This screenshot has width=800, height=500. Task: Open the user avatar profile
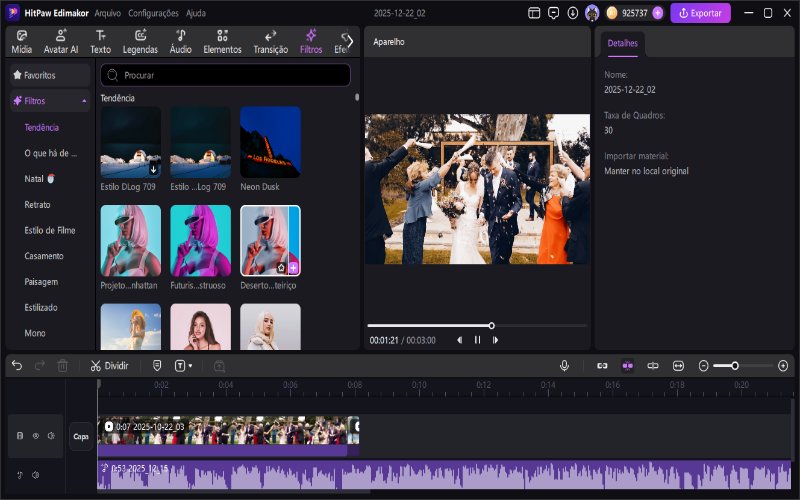tap(592, 13)
